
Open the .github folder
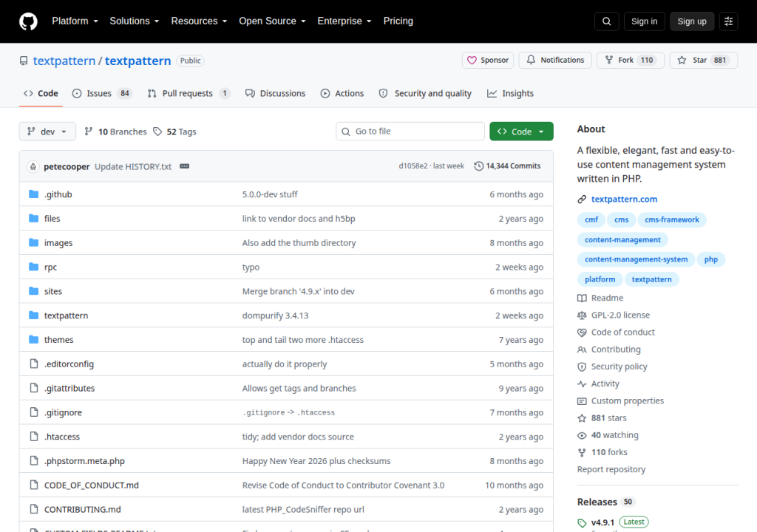[x=58, y=194]
